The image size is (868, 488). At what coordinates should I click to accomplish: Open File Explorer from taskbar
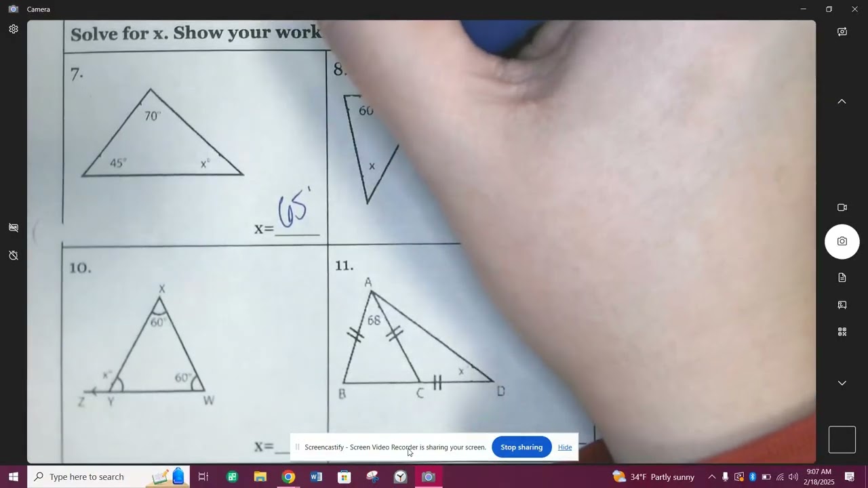pyautogui.click(x=260, y=477)
